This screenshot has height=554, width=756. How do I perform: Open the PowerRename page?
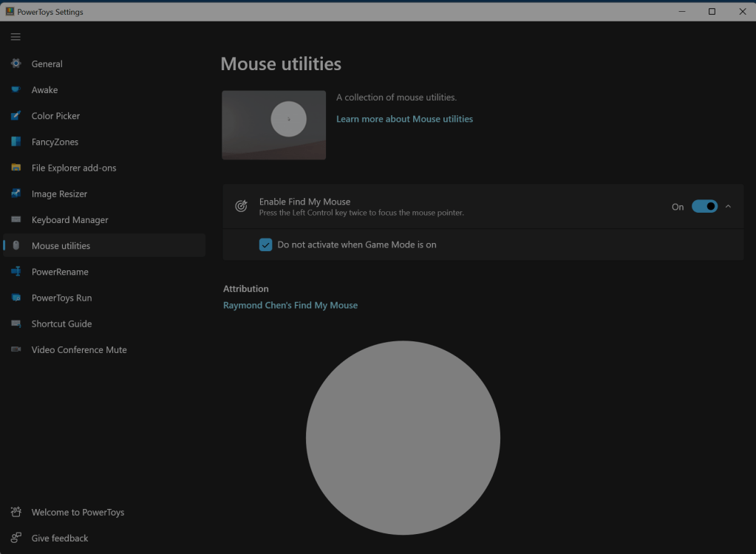(x=104, y=272)
